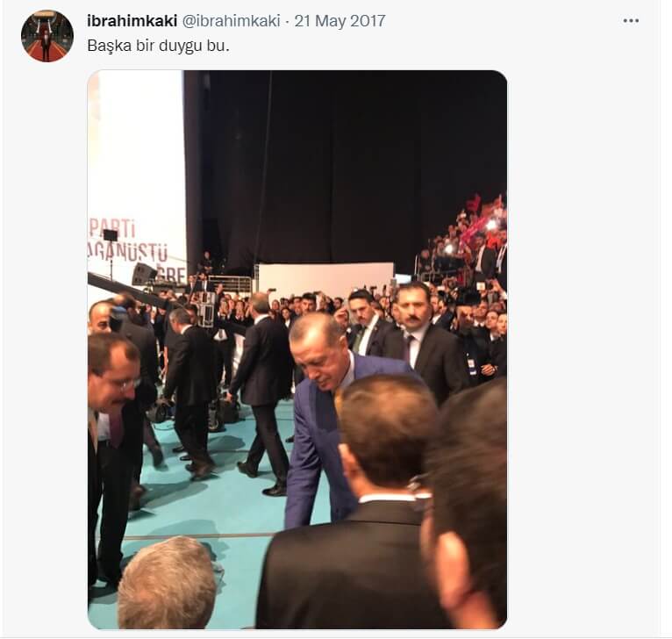Expand tweet options via ellipsis icon
The height and width of the screenshot is (639, 672).
point(631,21)
